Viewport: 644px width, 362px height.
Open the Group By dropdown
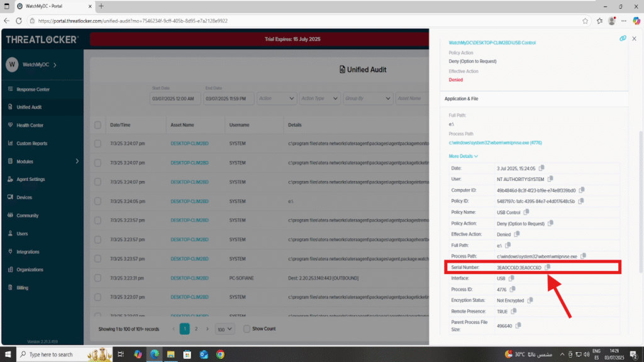pos(367,99)
